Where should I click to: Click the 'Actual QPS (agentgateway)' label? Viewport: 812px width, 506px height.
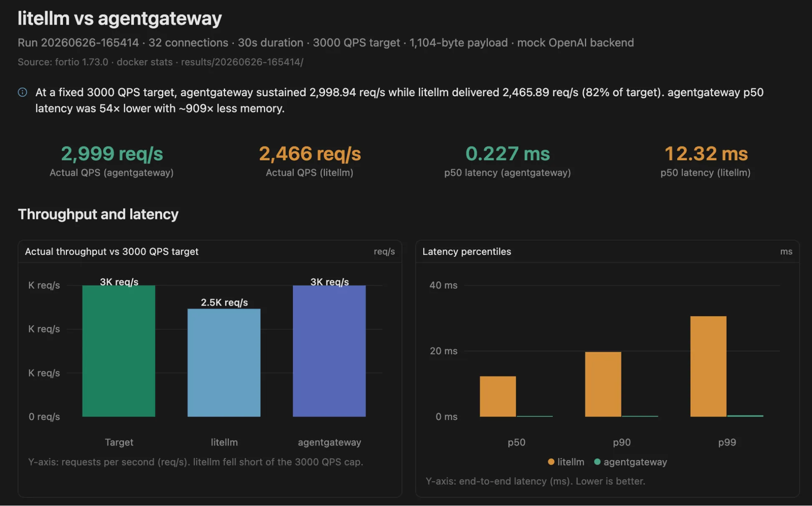(x=111, y=173)
